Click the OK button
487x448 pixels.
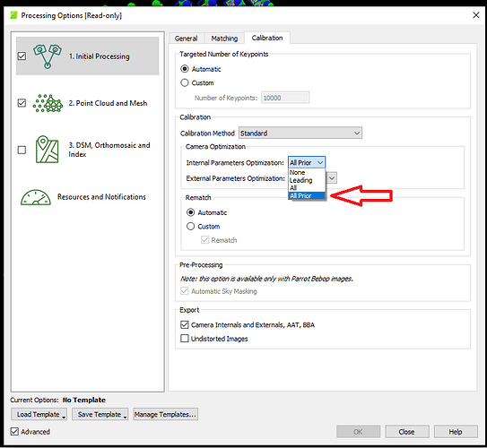pos(358,432)
